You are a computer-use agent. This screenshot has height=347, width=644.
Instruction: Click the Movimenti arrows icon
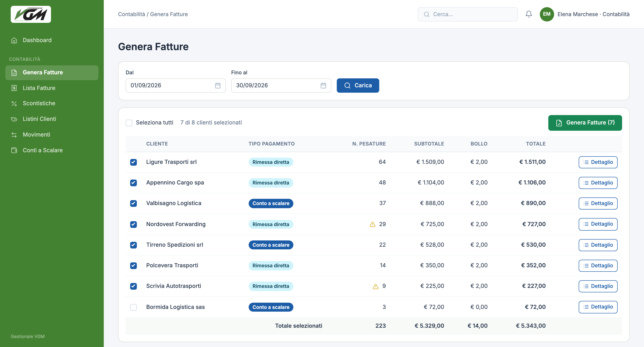[x=14, y=135]
